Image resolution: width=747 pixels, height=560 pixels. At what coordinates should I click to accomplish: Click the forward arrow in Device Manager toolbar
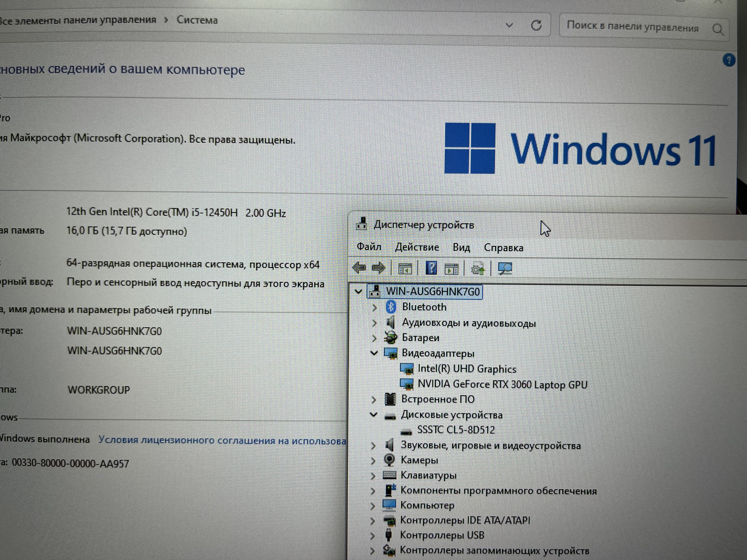coord(378,268)
